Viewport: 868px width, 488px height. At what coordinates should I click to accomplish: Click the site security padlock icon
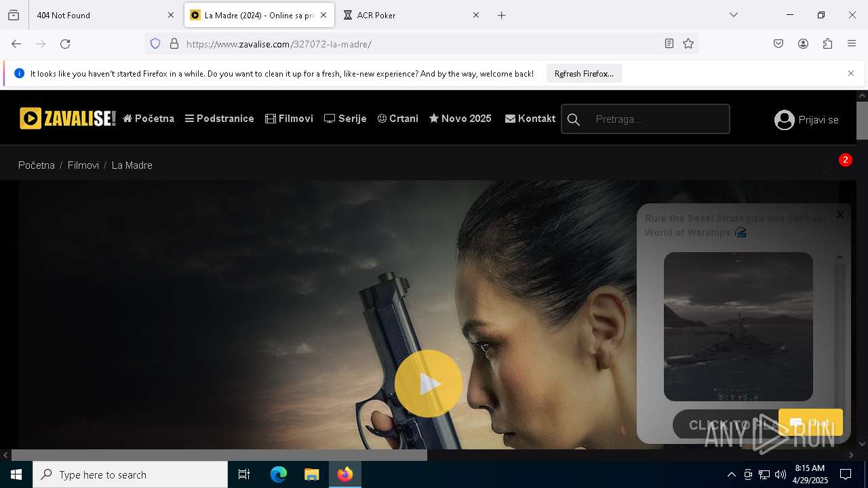(x=174, y=43)
